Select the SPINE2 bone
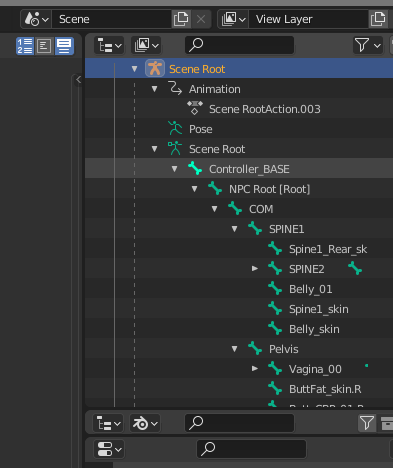393x468 pixels. click(307, 269)
